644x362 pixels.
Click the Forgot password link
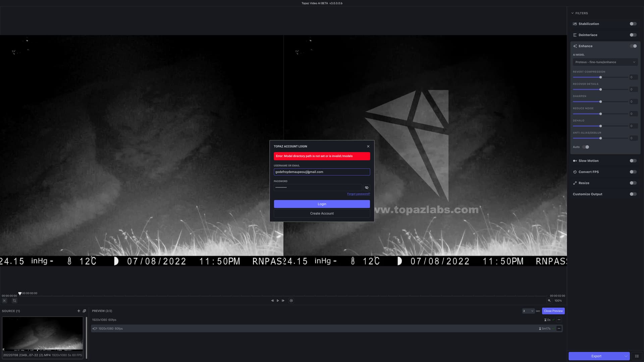[x=358, y=194]
